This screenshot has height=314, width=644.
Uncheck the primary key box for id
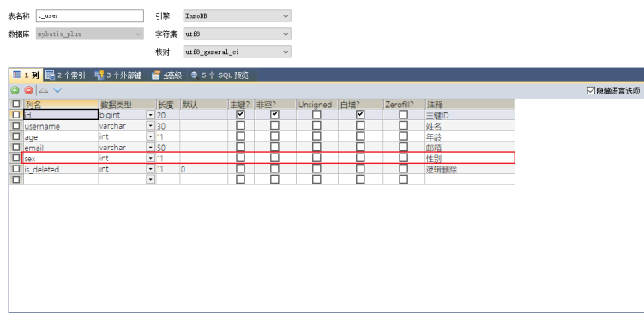241,114
